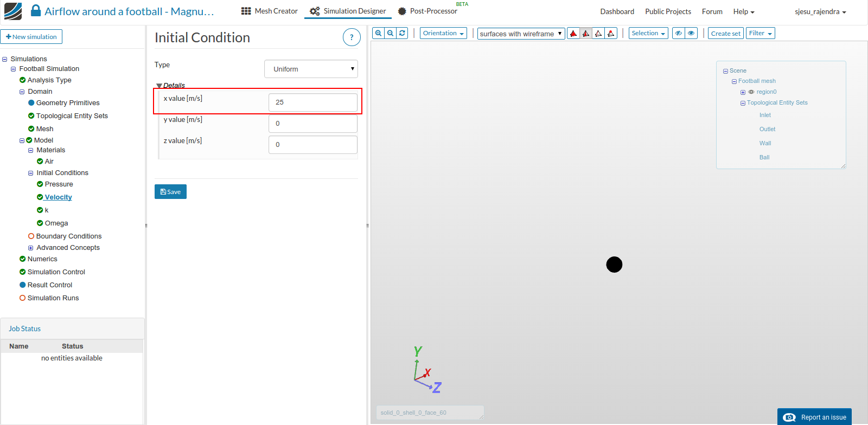
Task: Collapse the Materials tree node
Action: click(x=30, y=151)
